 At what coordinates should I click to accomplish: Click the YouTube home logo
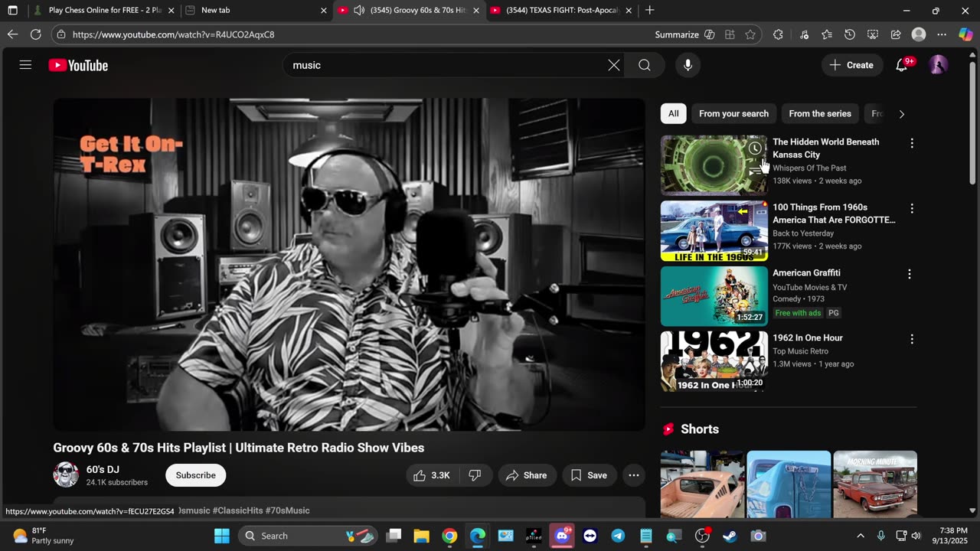(78, 65)
